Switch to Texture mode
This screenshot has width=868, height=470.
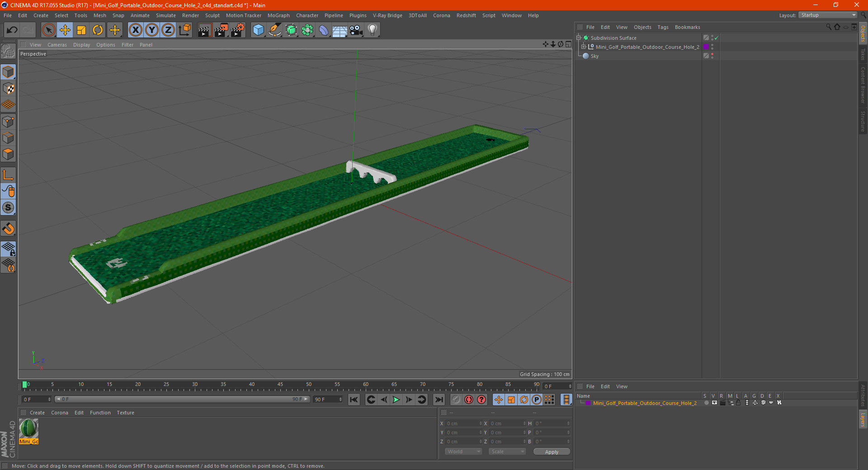click(x=8, y=89)
